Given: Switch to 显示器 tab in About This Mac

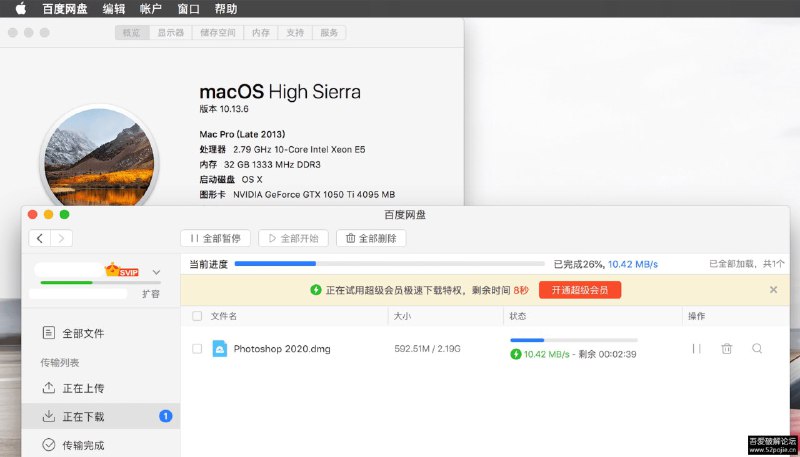Looking at the screenshot, I should 170,33.
